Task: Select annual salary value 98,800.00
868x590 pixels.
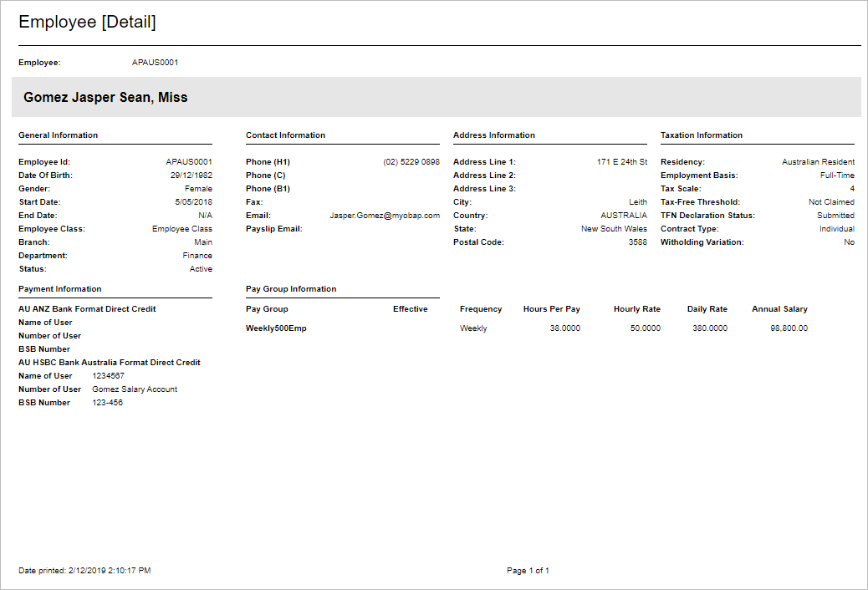Action: tap(789, 328)
